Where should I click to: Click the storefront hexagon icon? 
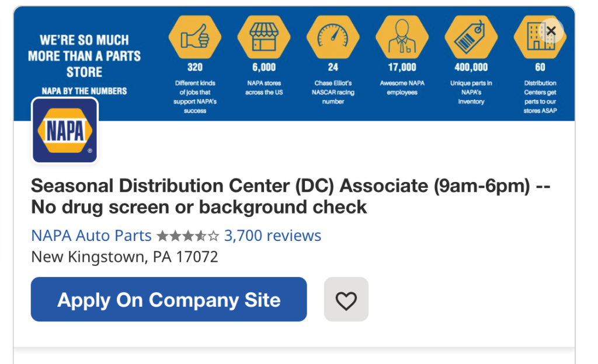[264, 37]
